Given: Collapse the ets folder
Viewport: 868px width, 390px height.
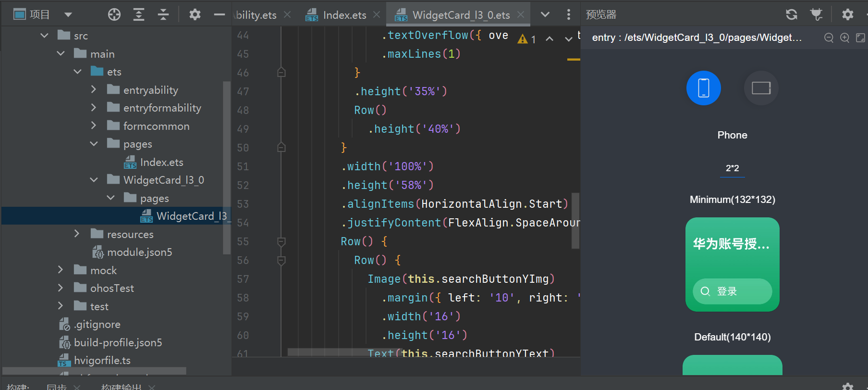Looking at the screenshot, I should coord(77,72).
